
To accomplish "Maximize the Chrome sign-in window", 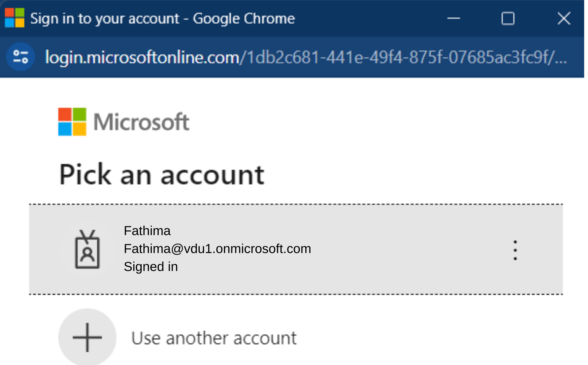I will point(508,18).
